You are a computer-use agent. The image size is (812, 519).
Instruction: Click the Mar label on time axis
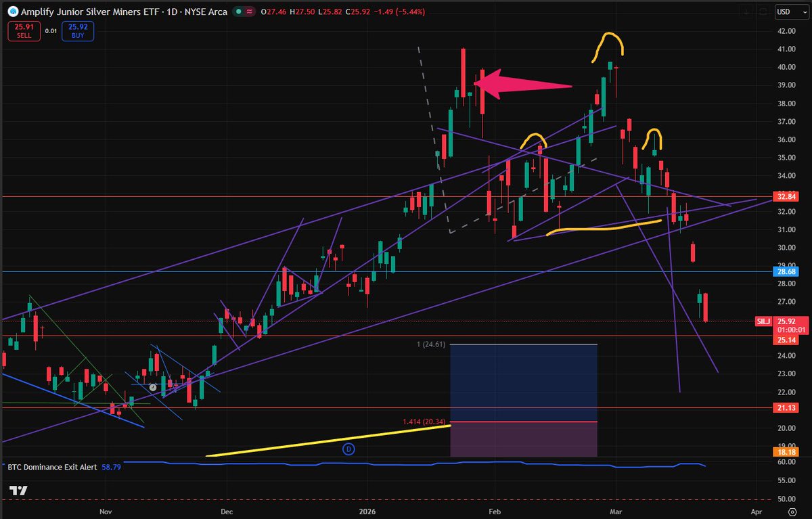pyautogui.click(x=616, y=511)
